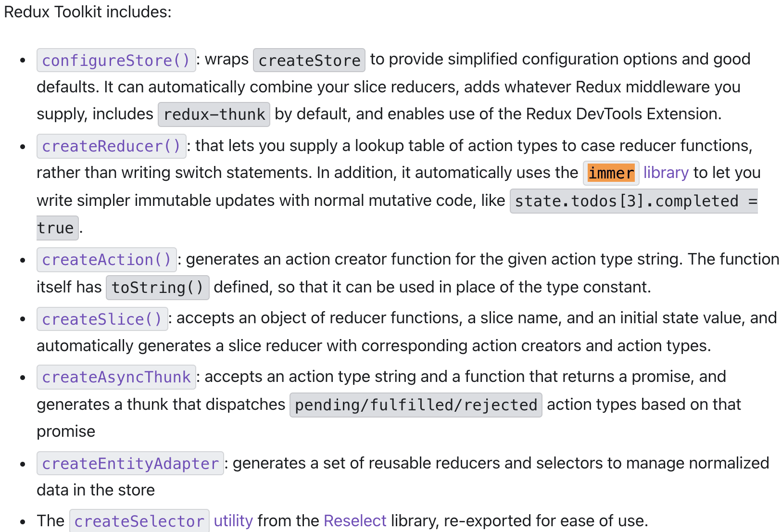Open the 'utility' link
The width and height of the screenshot is (781, 532).
(233, 521)
